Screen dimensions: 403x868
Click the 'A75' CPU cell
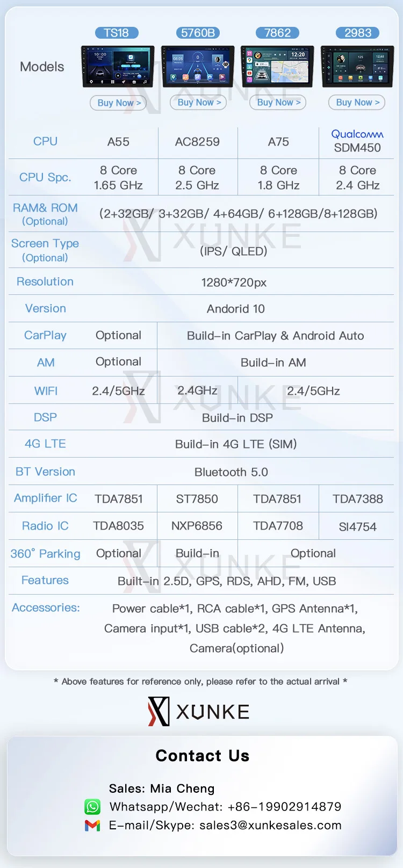click(278, 142)
